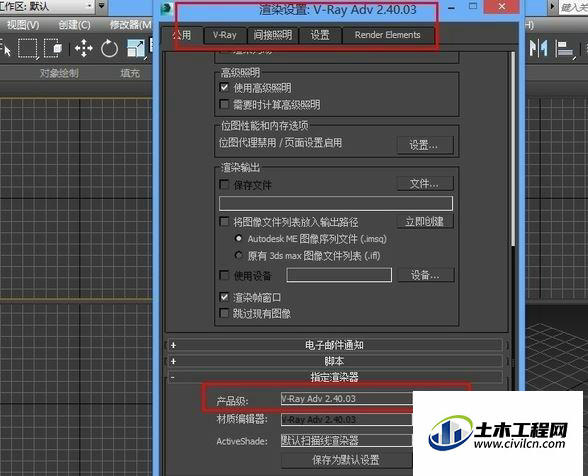This screenshot has height=476, width=588.
Task: Enable 跳过现有图像 checkbox
Action: (224, 313)
